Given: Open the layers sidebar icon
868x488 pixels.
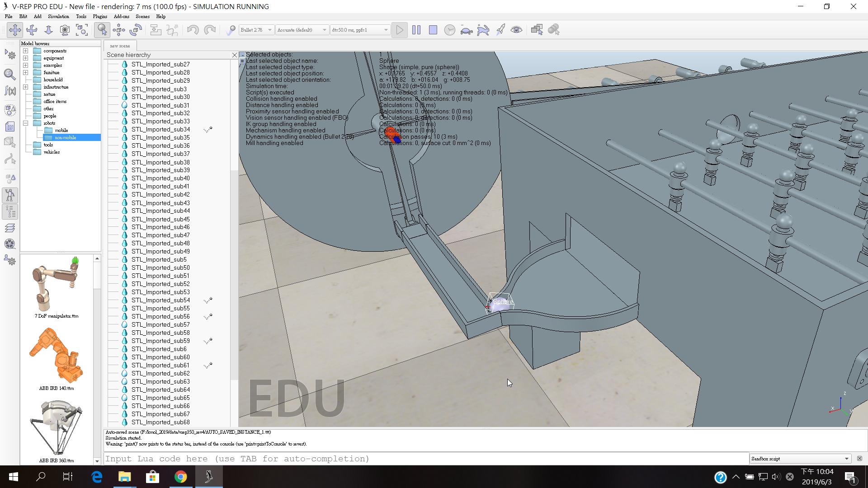Looking at the screenshot, I should click(10, 228).
